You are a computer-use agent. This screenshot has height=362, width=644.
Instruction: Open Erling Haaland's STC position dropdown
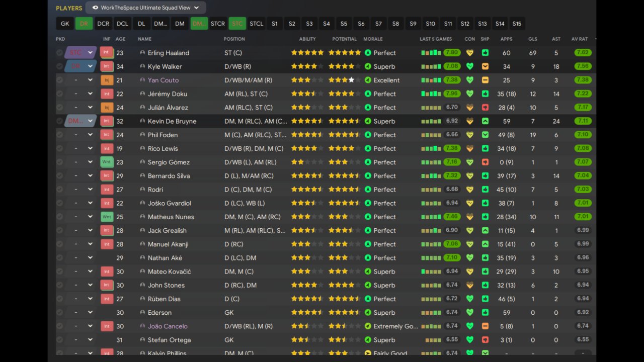[80, 52]
